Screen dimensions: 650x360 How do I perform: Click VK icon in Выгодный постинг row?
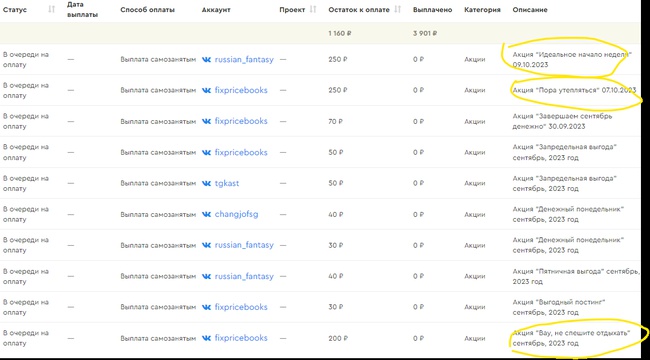tap(206, 307)
